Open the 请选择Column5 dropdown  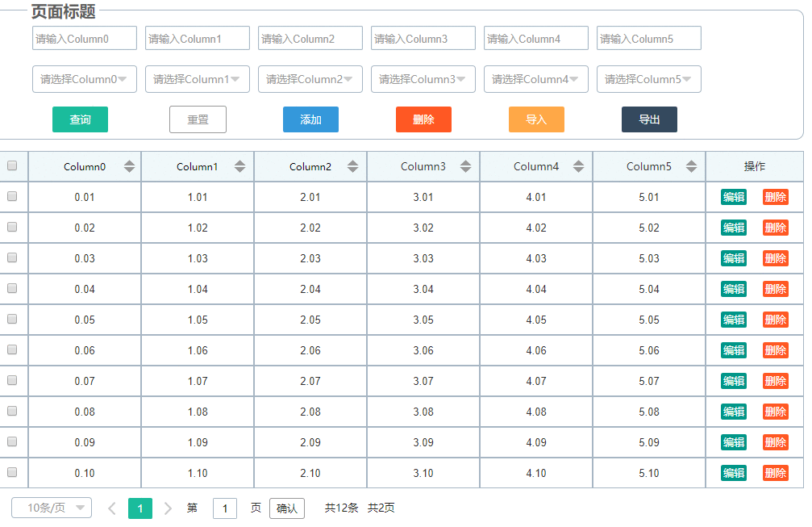tap(649, 79)
